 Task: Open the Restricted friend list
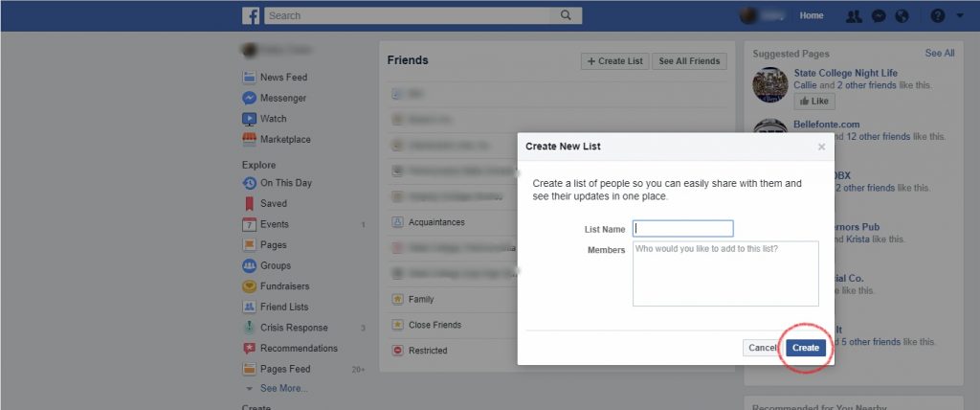point(428,351)
